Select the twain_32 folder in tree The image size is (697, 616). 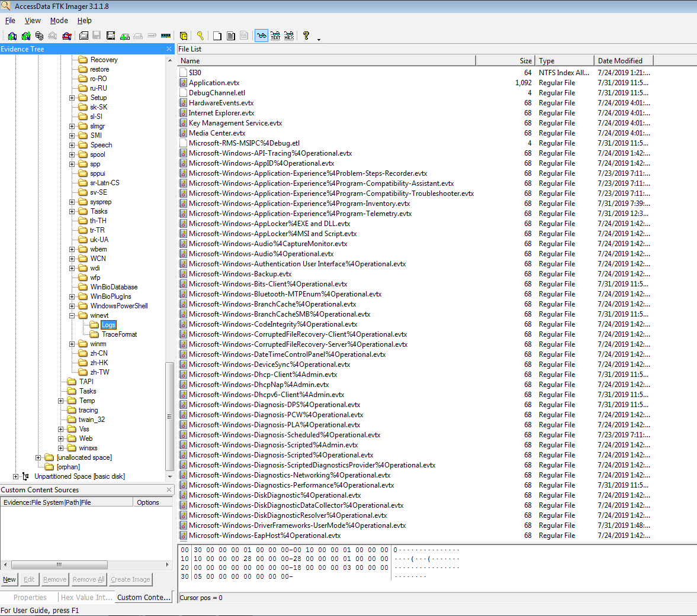pos(92,420)
